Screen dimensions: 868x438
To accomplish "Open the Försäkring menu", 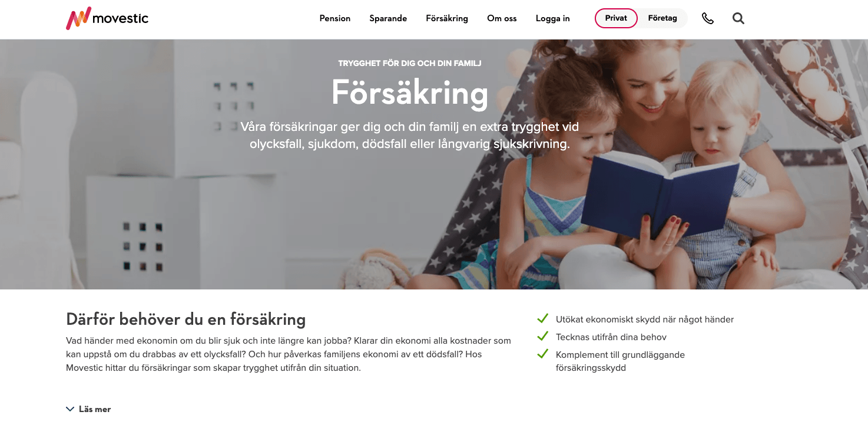I will 447,18.
